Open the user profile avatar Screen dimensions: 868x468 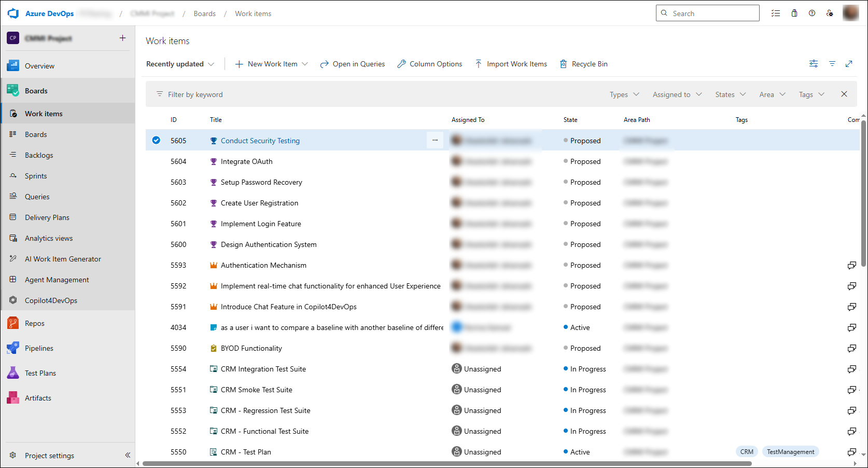pos(851,13)
